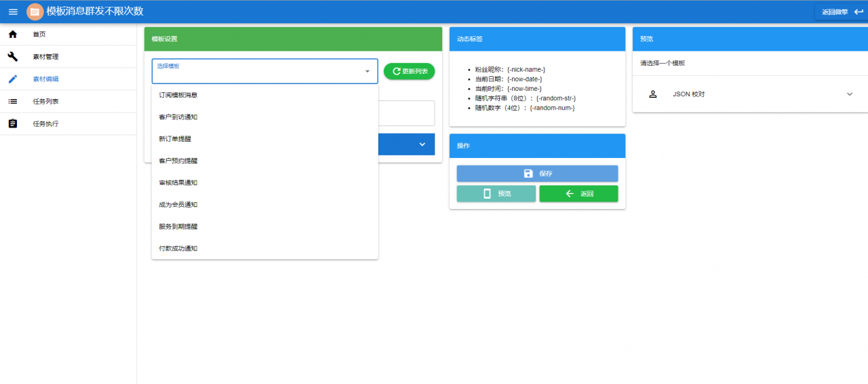The height and width of the screenshot is (384, 868).
Task: Click the 当前时间 {-now-time-} tag line
Action: [x=509, y=89]
